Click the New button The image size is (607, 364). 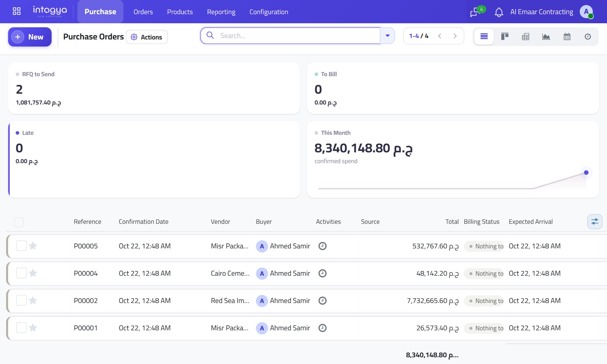[30, 37]
